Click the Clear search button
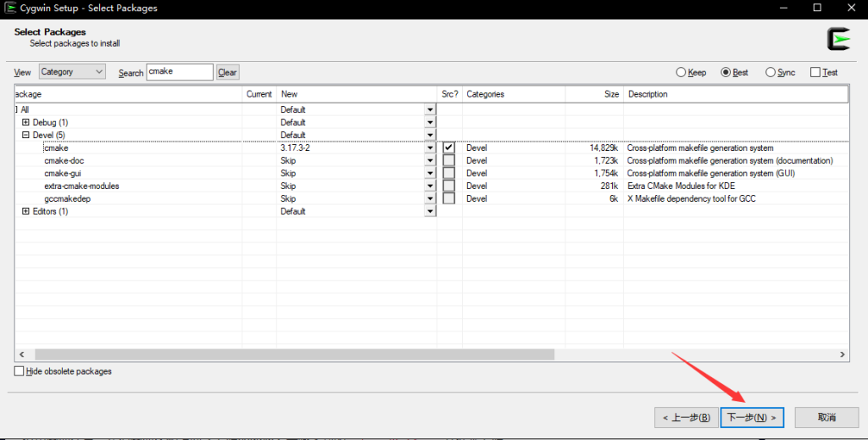868x440 pixels. [227, 72]
